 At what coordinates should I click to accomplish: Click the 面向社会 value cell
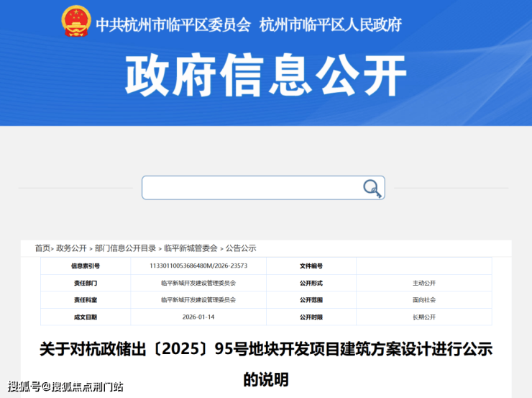424,300
